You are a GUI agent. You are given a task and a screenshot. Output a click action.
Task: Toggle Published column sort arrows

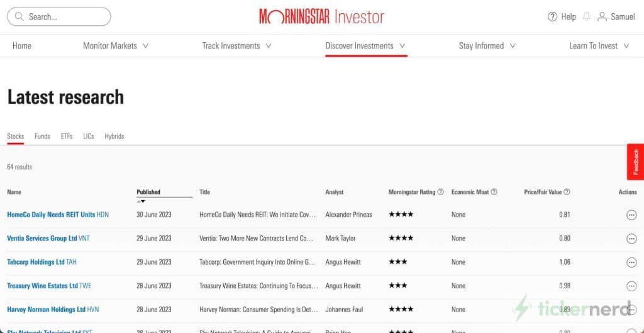pos(141,201)
